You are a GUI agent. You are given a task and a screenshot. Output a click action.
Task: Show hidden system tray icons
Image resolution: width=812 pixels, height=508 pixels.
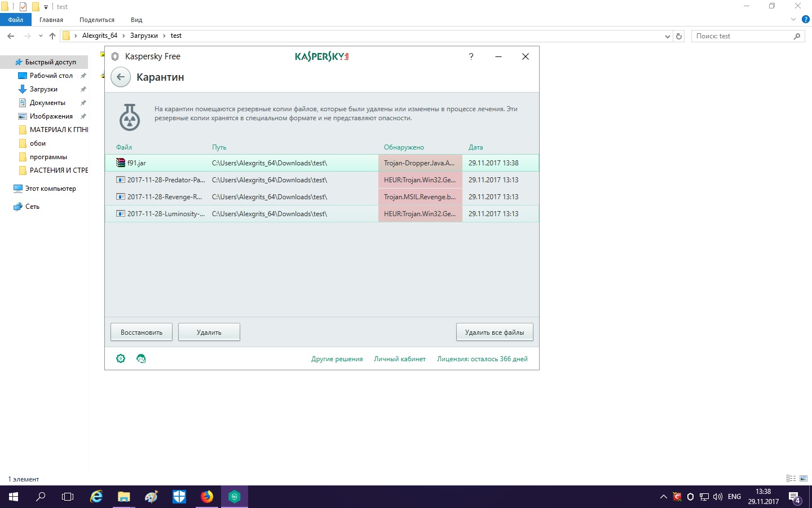(x=663, y=497)
